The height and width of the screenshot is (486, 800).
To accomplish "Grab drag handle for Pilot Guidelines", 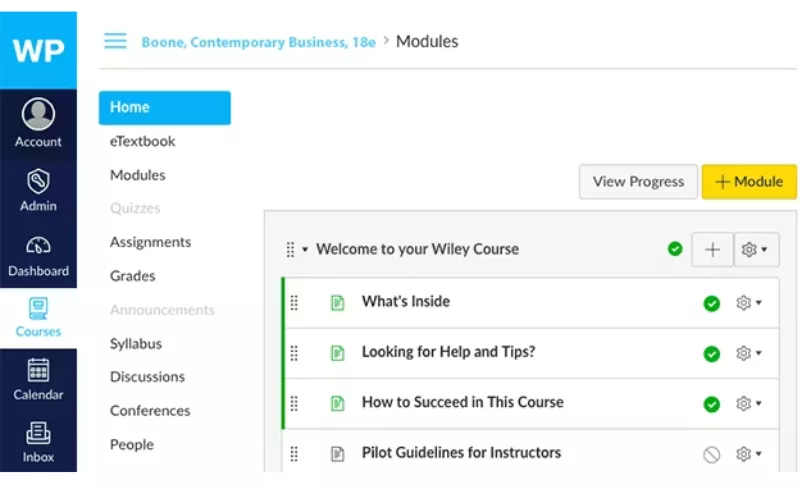I will [294, 453].
